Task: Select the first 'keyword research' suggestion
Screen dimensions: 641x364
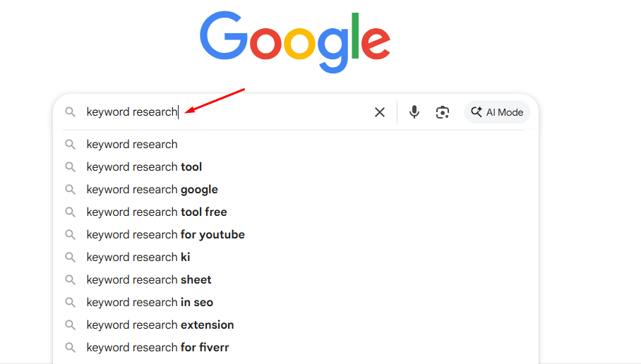Action: (132, 145)
